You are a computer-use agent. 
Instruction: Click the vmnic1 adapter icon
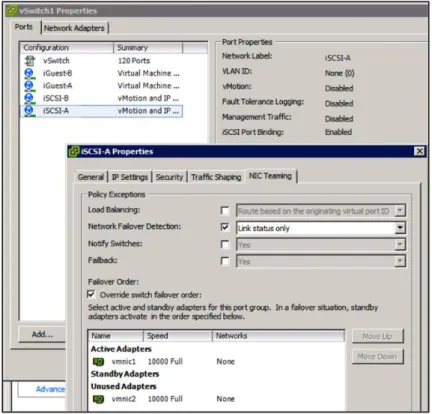tap(98, 362)
